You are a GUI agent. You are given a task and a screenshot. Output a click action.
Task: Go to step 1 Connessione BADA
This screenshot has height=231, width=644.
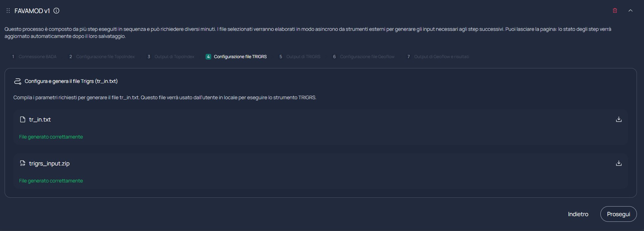coord(34,57)
